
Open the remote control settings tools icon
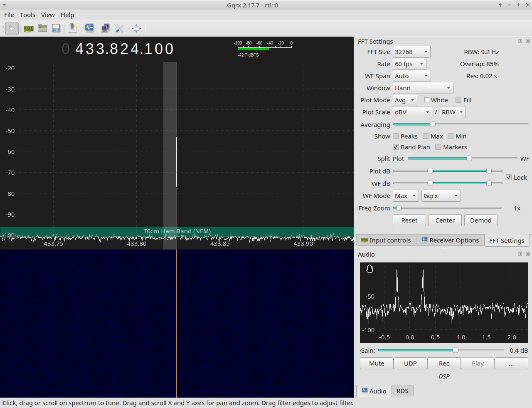(120, 28)
